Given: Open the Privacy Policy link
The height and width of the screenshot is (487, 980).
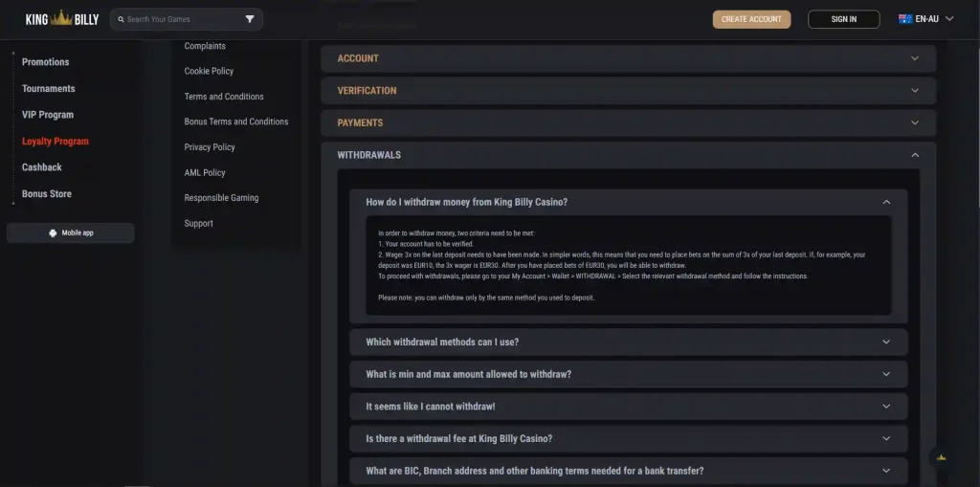Looking at the screenshot, I should point(210,147).
